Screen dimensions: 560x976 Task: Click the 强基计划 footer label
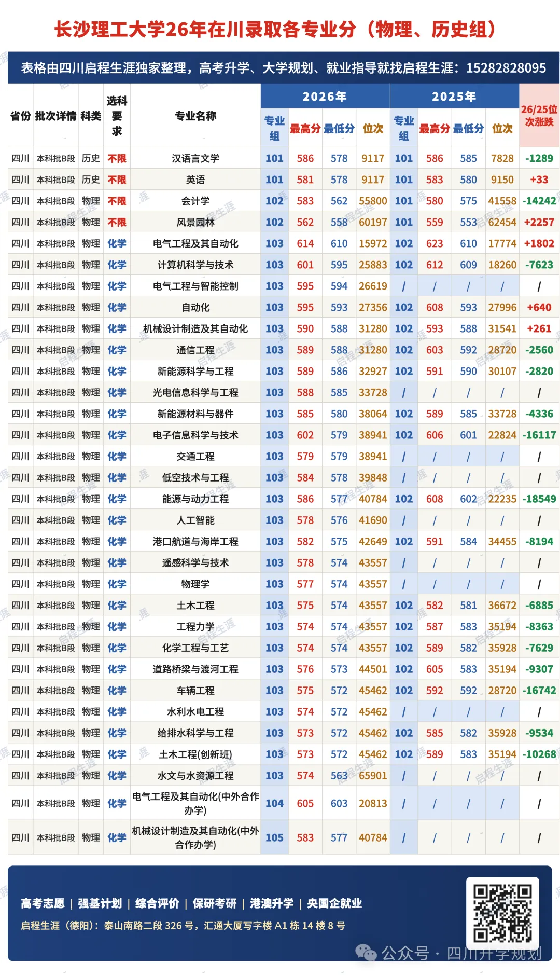pos(100,903)
